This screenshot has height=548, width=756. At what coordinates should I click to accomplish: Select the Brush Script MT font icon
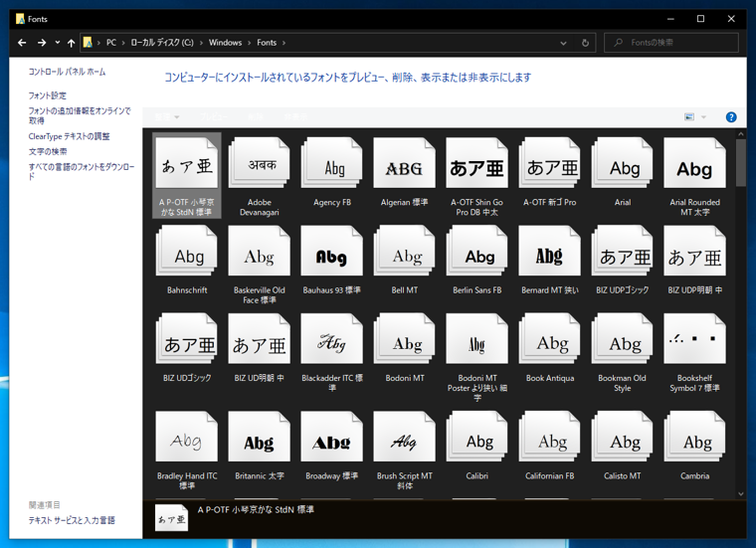405,437
